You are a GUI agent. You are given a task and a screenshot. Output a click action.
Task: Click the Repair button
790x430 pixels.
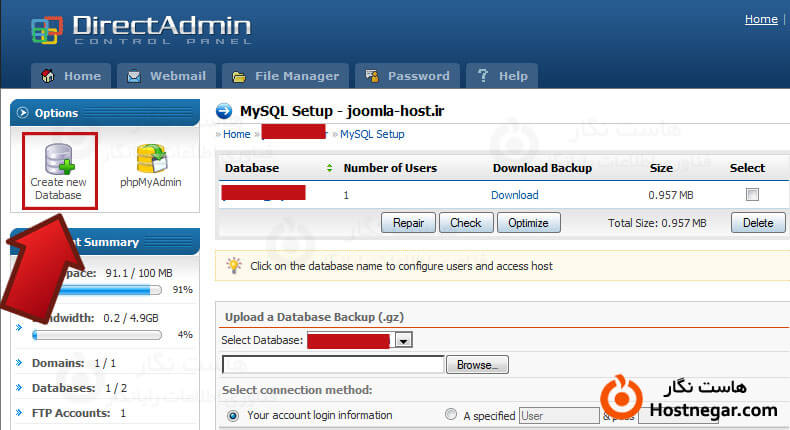(x=408, y=223)
